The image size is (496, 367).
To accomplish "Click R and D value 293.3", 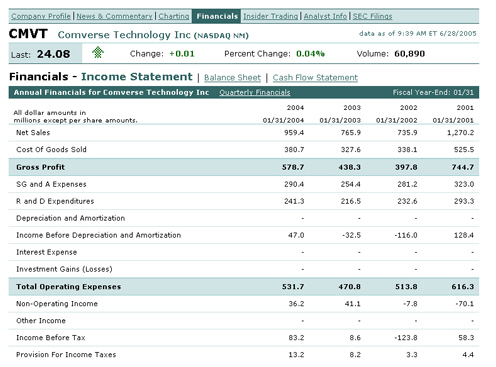I will point(464,201).
